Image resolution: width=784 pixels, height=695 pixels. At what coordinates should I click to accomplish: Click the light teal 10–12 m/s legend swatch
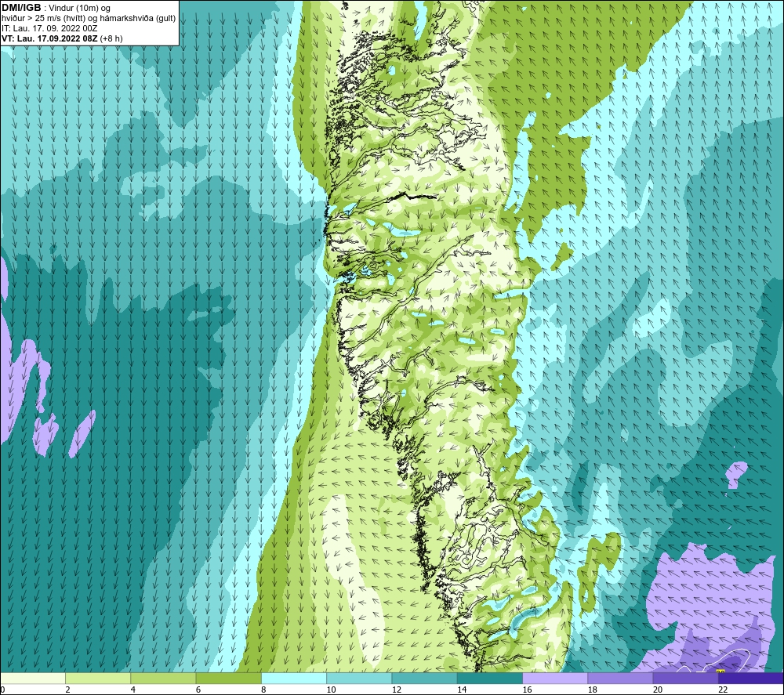359,678
